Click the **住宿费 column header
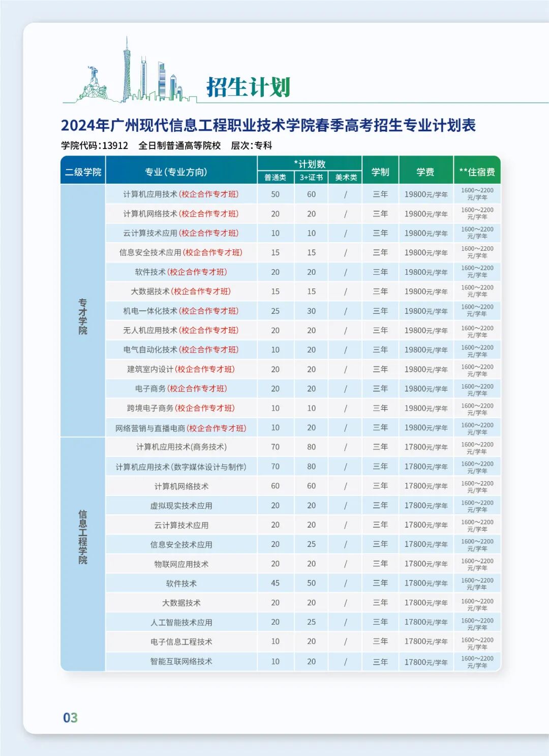549x756 pixels. pos(477,172)
